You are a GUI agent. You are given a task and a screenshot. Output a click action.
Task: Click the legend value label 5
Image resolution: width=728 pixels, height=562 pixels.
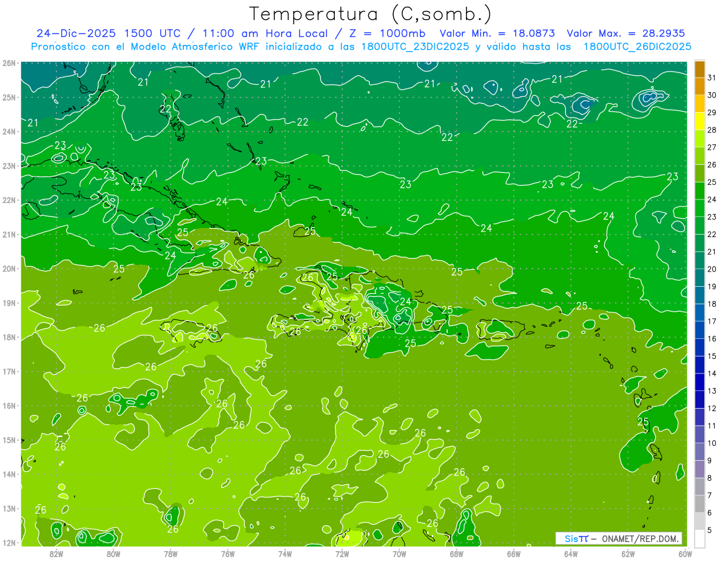(x=711, y=530)
